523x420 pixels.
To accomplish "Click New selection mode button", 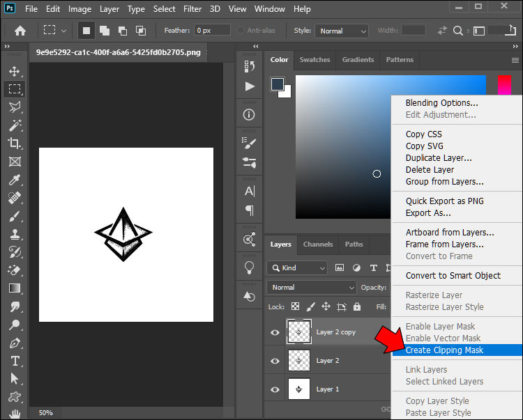I will 86,31.
